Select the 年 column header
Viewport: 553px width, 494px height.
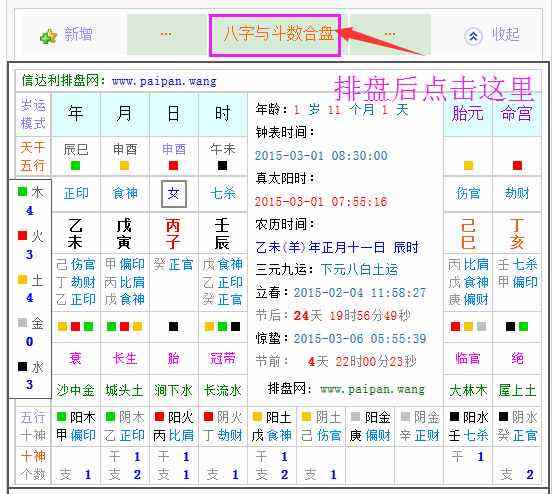click(x=75, y=114)
